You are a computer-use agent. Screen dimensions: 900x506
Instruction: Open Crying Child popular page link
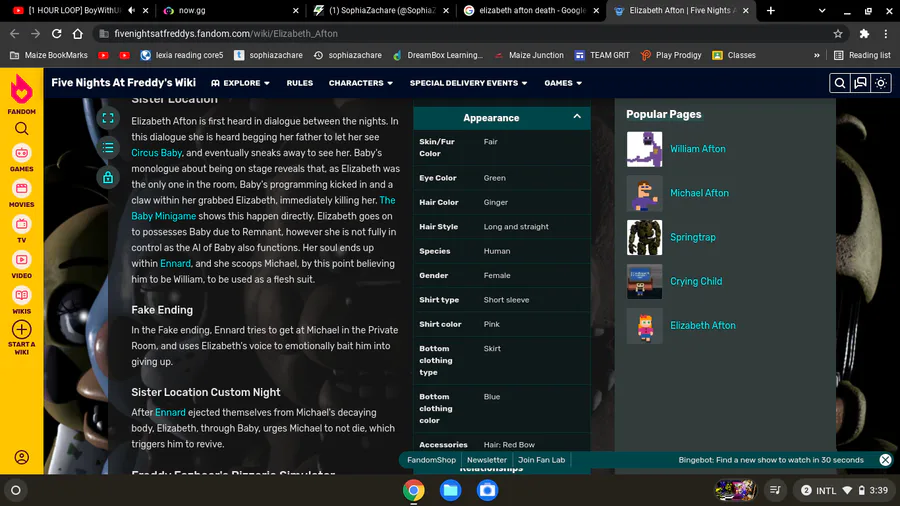[696, 282]
